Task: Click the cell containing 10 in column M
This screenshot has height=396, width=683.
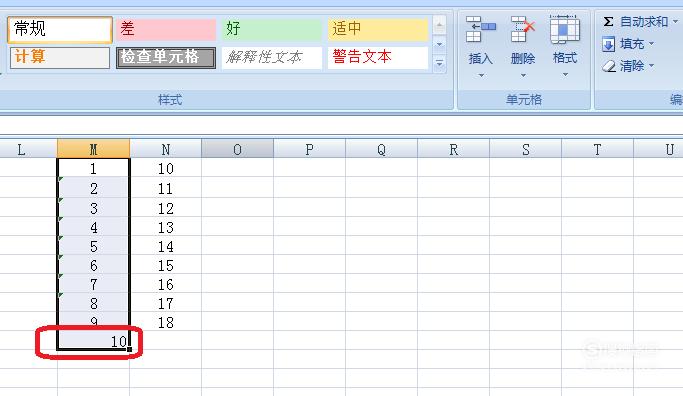Action: tap(93, 341)
